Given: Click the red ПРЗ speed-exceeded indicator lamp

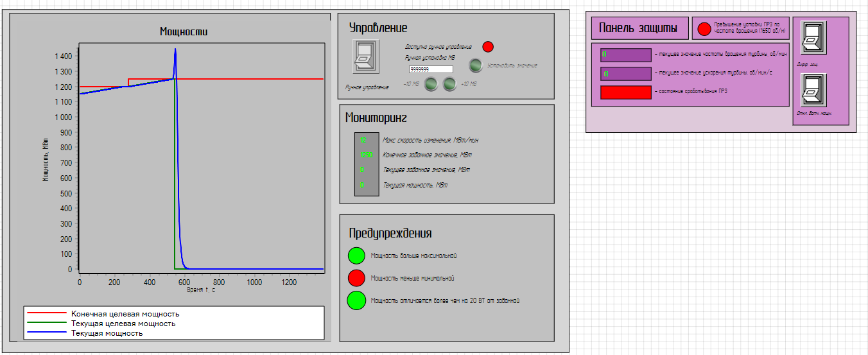Looking at the screenshot, I should 704,29.
